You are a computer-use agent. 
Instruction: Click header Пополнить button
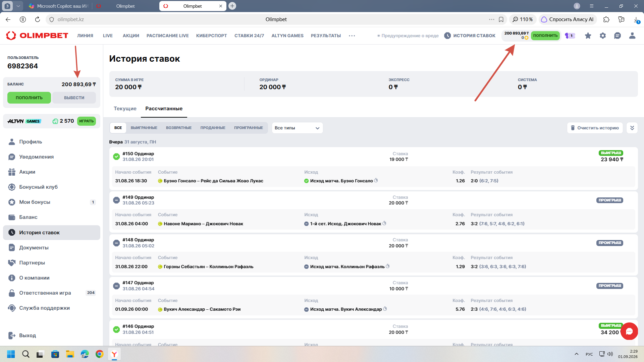(x=545, y=36)
